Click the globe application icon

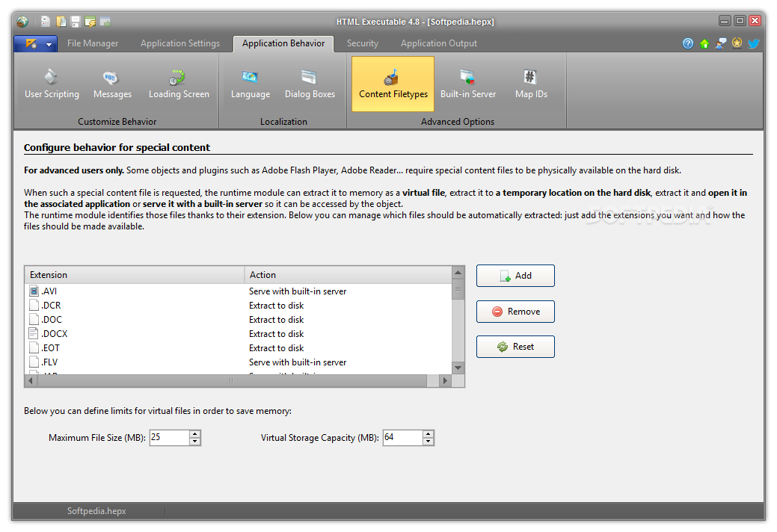coord(22,21)
